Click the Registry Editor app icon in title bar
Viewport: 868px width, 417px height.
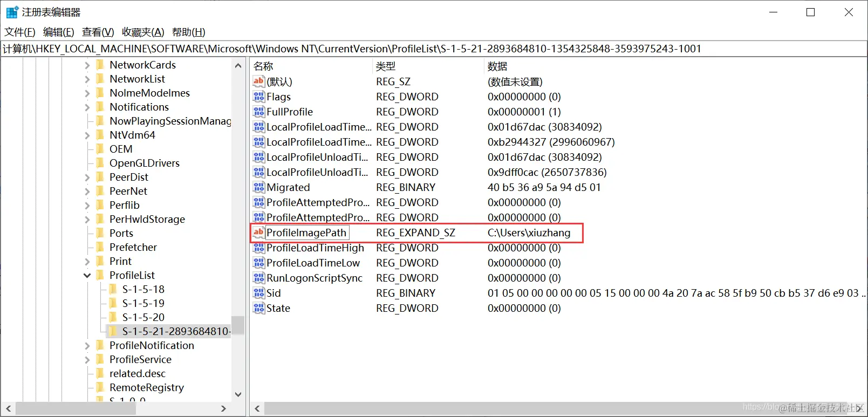[12, 12]
